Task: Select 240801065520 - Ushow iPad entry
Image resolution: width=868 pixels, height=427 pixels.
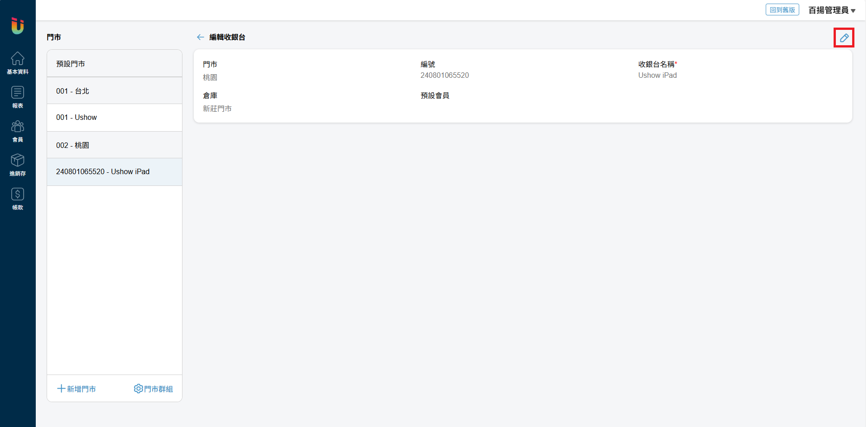Action: [x=115, y=172]
